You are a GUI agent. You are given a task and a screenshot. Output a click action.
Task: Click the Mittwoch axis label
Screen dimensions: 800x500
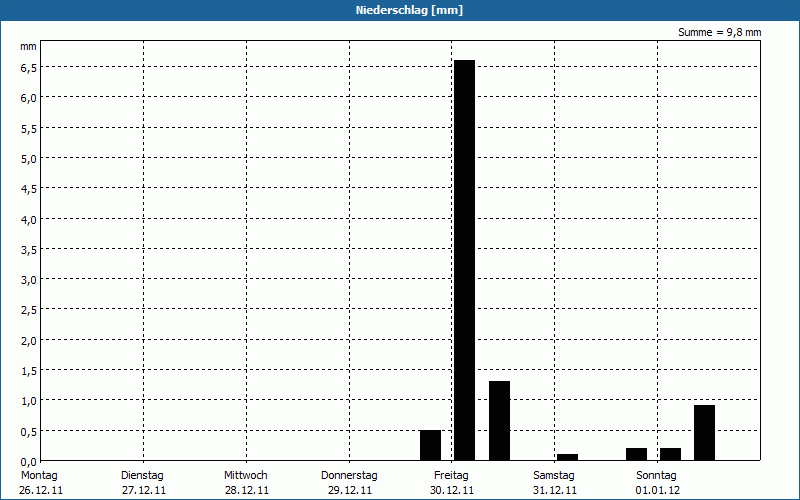tap(245, 475)
